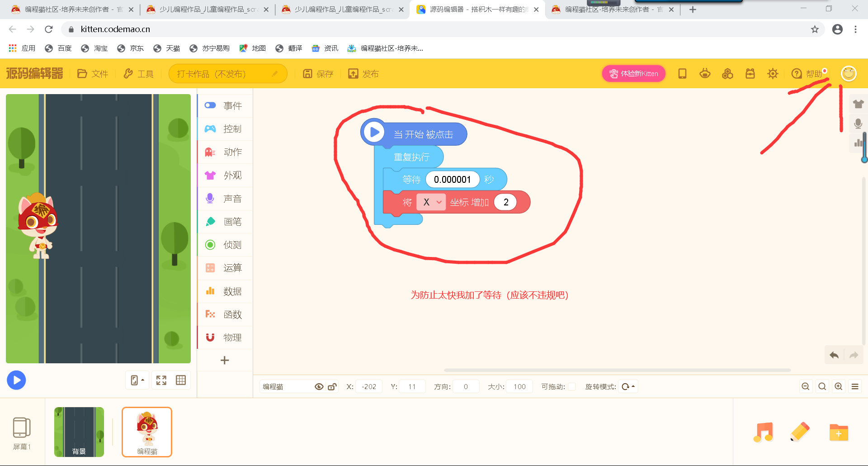Click the cat face icon in header
This screenshot has height=466, width=868.
[x=705, y=73]
